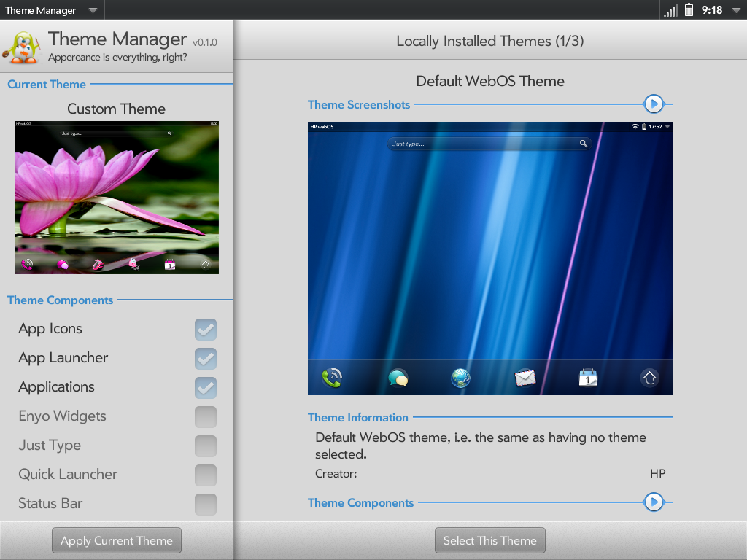Collapse the Theme Screenshots section arrow
Image resolution: width=747 pixels, height=560 pixels.
(654, 105)
